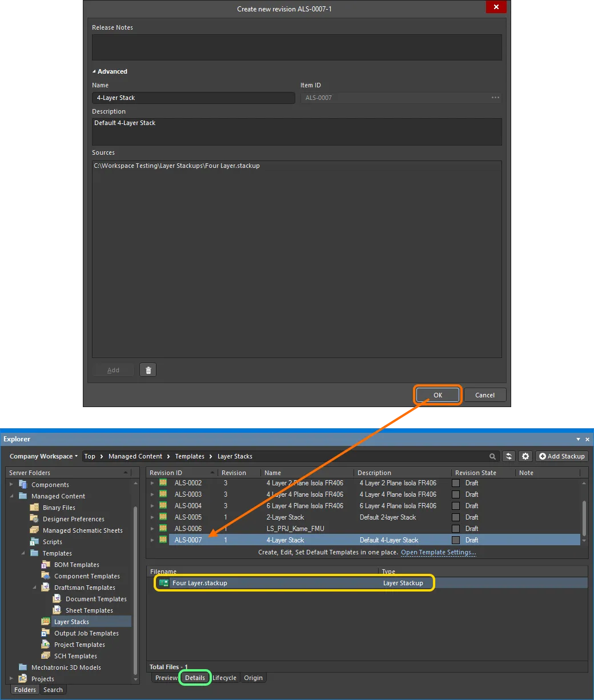
Task: Open the Company Workspace dropdown
Action: point(44,456)
